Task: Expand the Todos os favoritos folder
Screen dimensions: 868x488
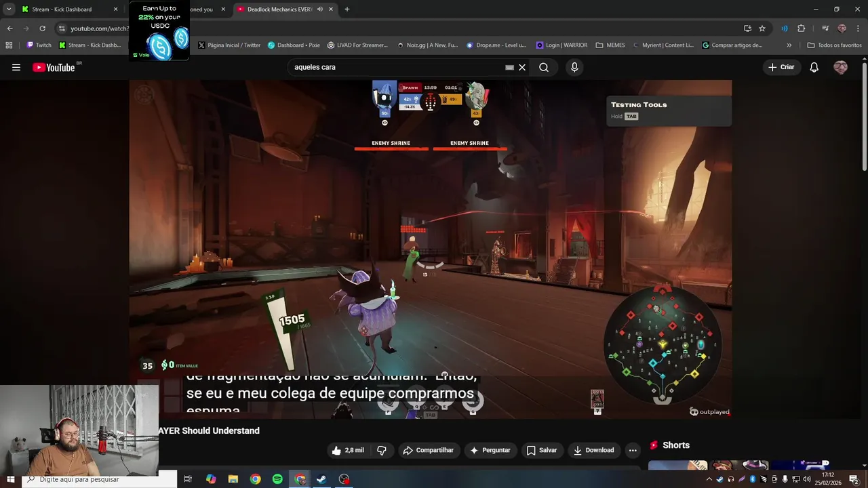Action: point(835,45)
